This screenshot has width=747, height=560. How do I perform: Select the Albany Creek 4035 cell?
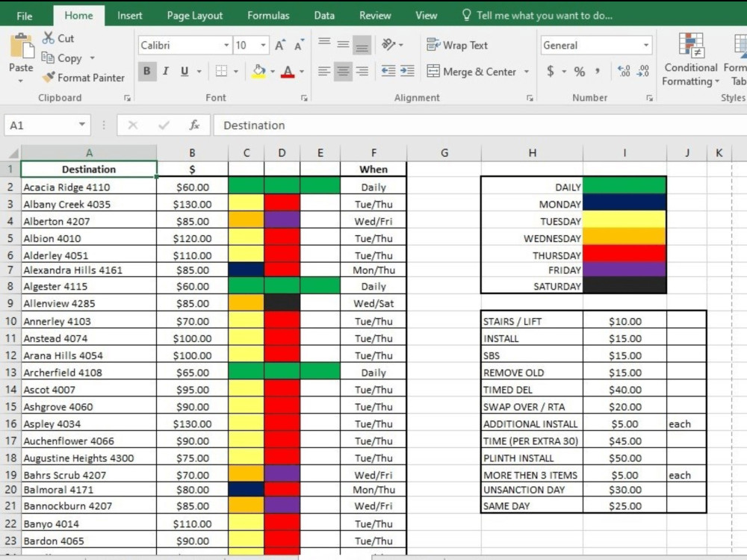point(89,205)
